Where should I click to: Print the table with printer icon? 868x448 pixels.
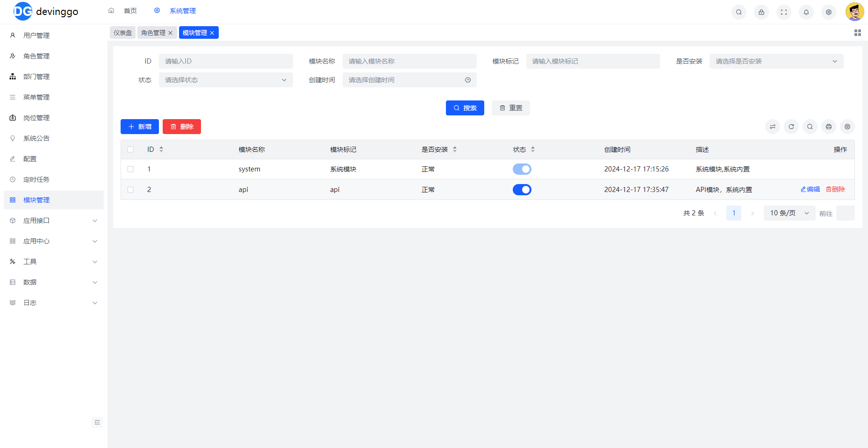(829, 127)
